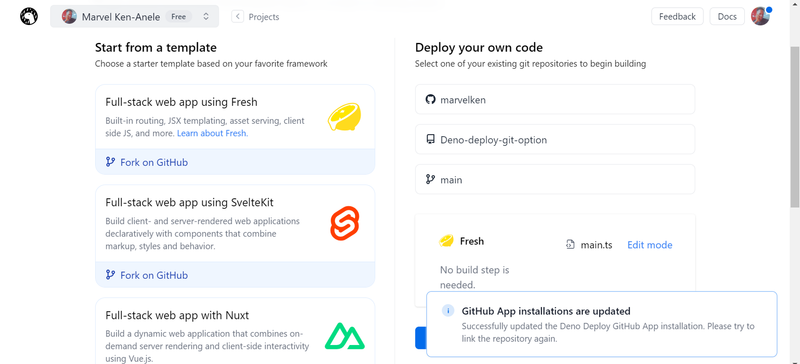
Task: Open the user avatar menu top right
Action: tap(760, 16)
